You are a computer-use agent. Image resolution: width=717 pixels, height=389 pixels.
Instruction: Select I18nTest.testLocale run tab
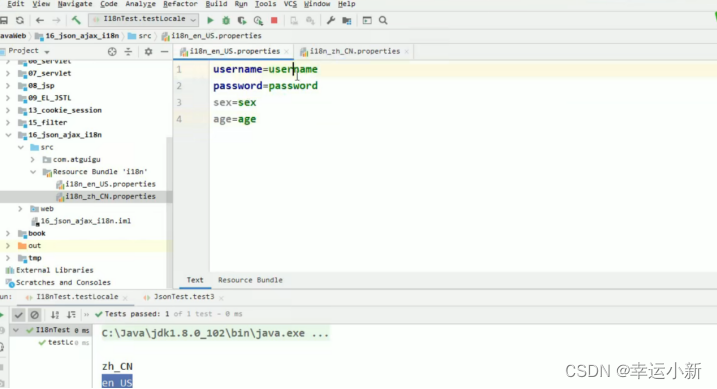tap(77, 297)
